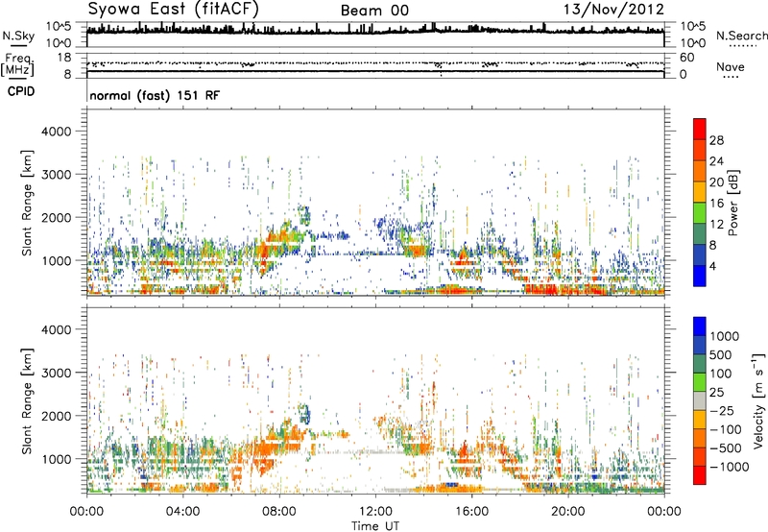Click the "Nave" legend label
The image size is (768, 532).
coord(731,66)
